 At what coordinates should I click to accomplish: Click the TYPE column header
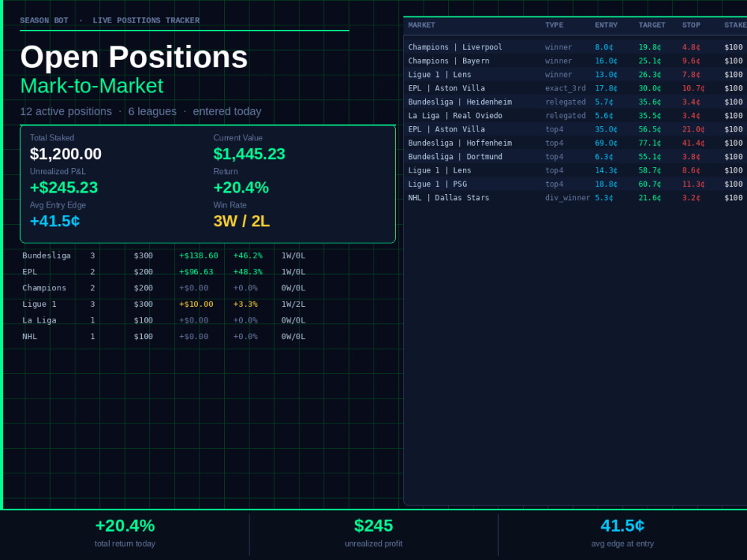tap(554, 25)
